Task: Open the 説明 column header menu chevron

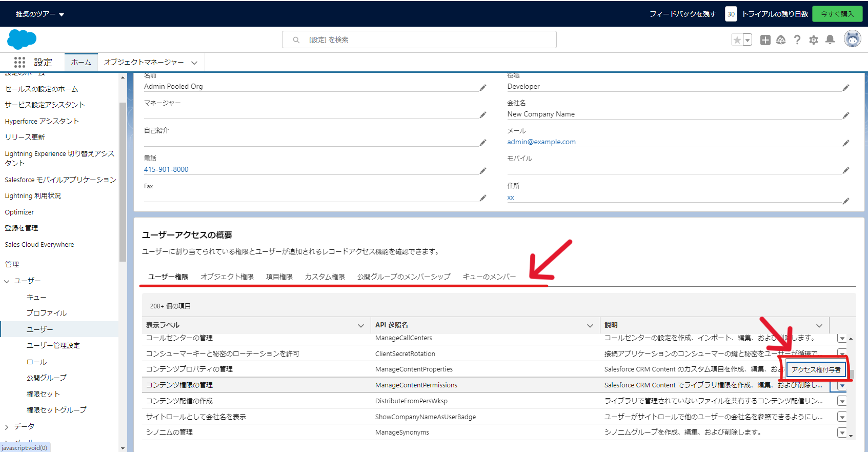Action: (x=819, y=325)
